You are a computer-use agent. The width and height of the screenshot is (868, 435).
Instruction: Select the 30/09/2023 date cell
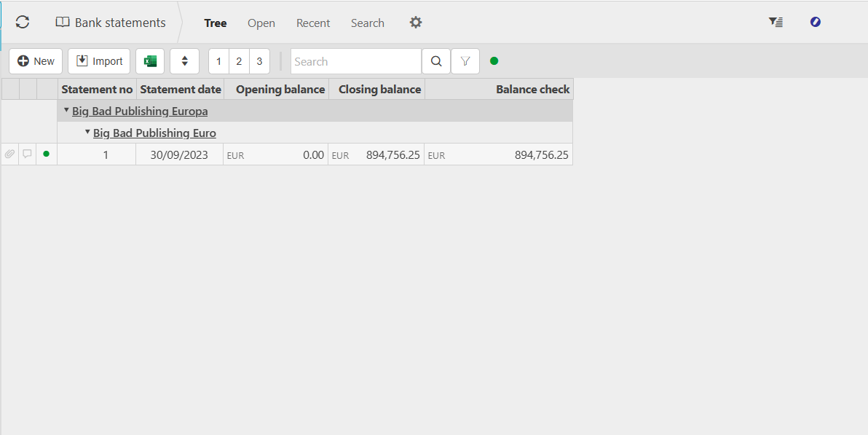pos(179,154)
